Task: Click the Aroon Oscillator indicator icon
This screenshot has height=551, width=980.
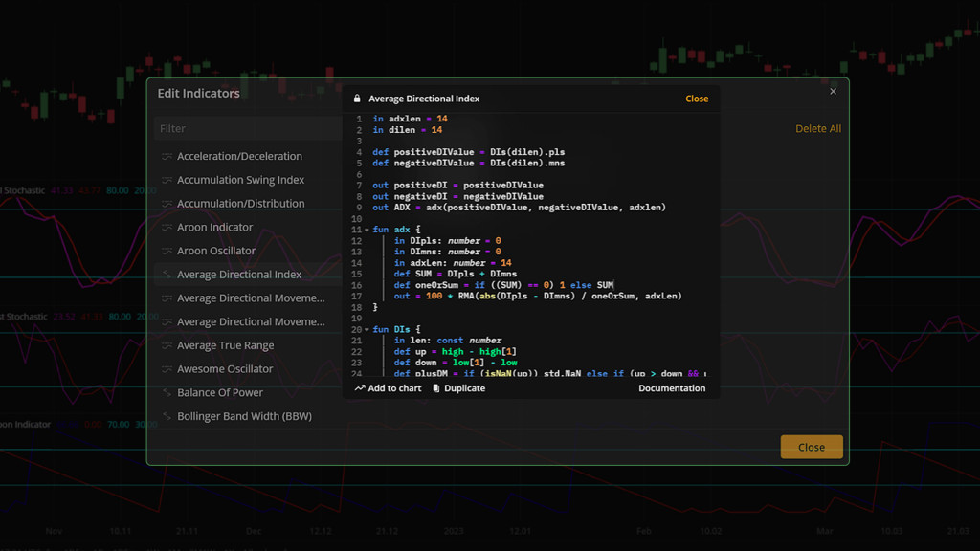Action: point(167,251)
